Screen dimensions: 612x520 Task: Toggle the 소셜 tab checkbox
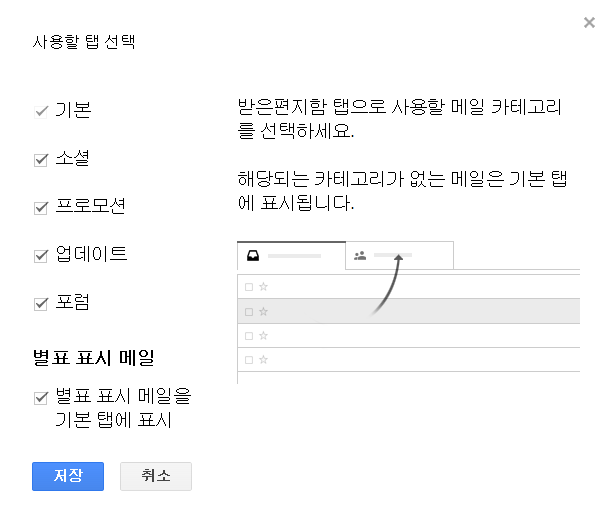41,160
